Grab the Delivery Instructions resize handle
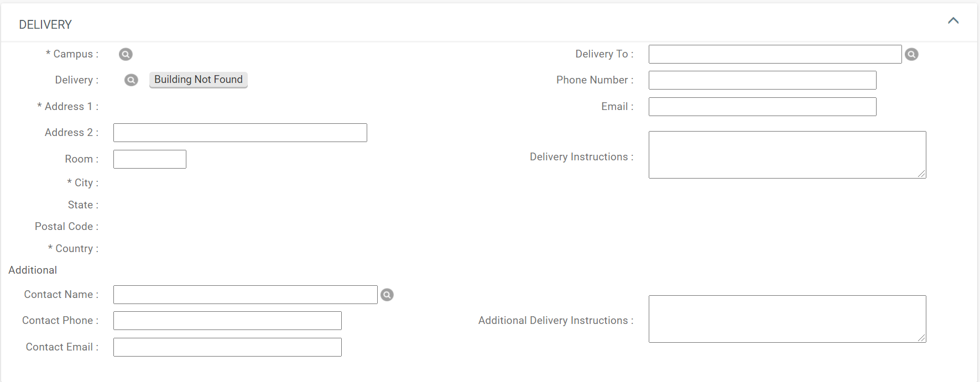 tap(921, 174)
